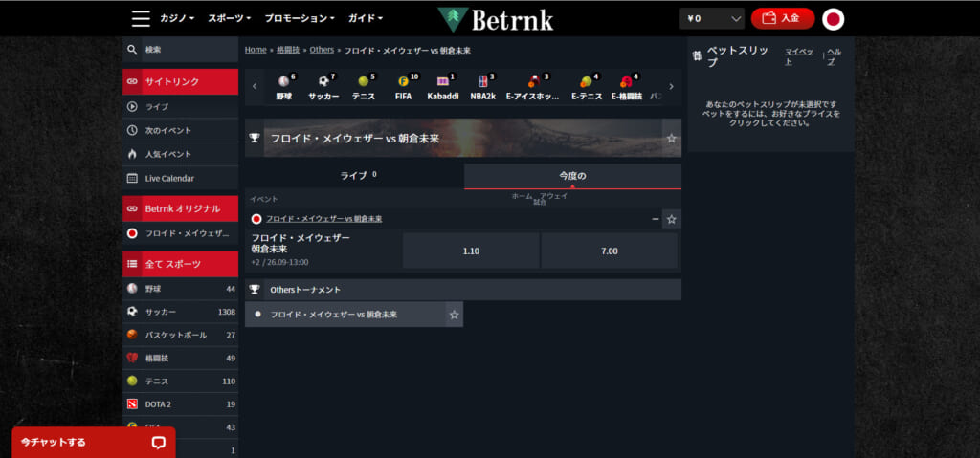
Task: Click the wallet deposit 入金 button
Action: (x=783, y=19)
